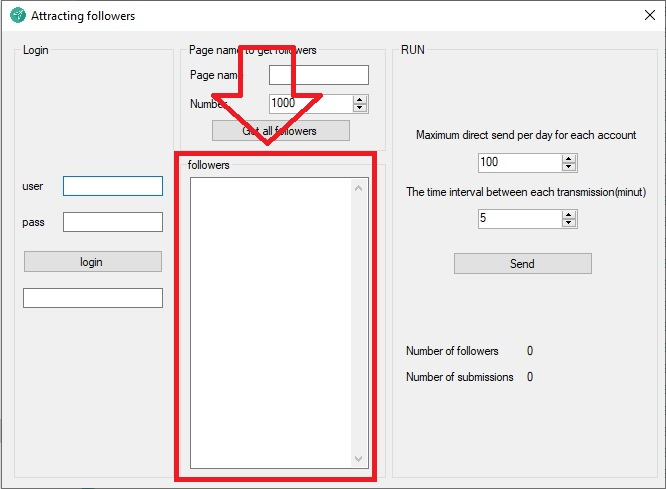Hit the Send button
This screenshot has height=489, width=666.
pyautogui.click(x=522, y=264)
